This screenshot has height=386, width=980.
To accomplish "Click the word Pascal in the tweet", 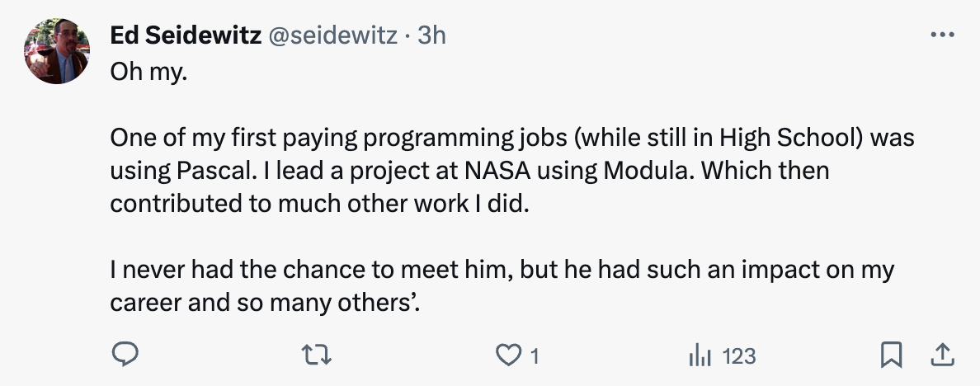I will point(210,171).
